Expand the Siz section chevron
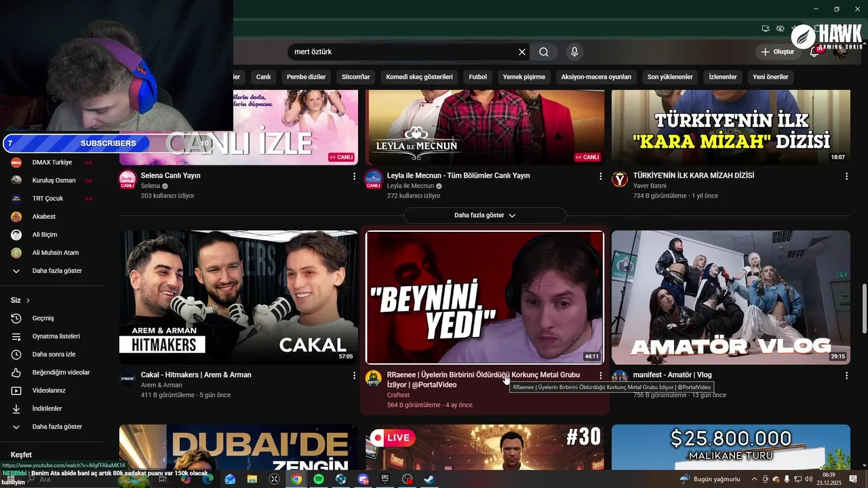This screenshot has width=868, height=488. point(28,300)
